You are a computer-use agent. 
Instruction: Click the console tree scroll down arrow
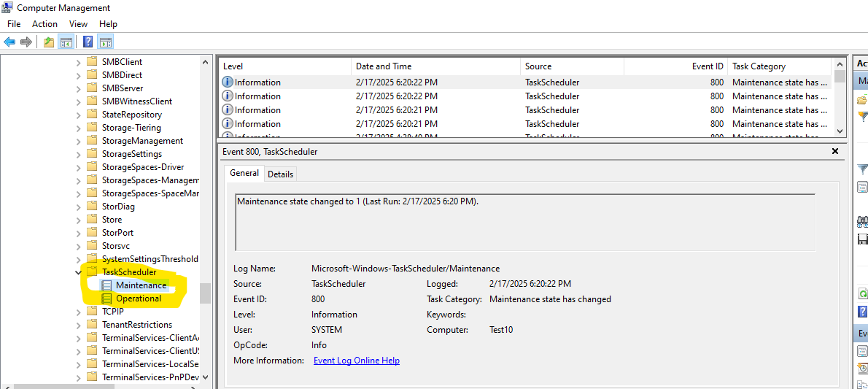(206, 377)
